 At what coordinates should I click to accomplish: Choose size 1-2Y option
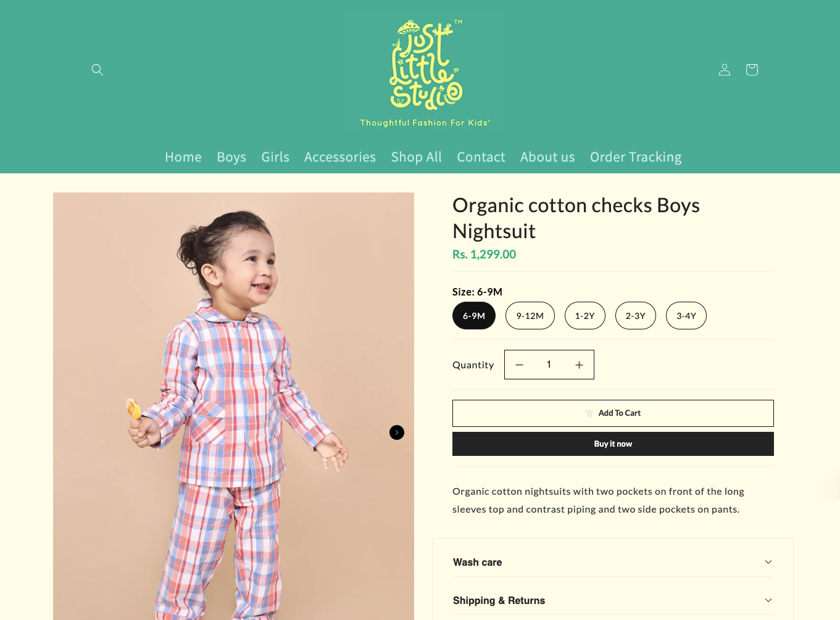coord(585,316)
